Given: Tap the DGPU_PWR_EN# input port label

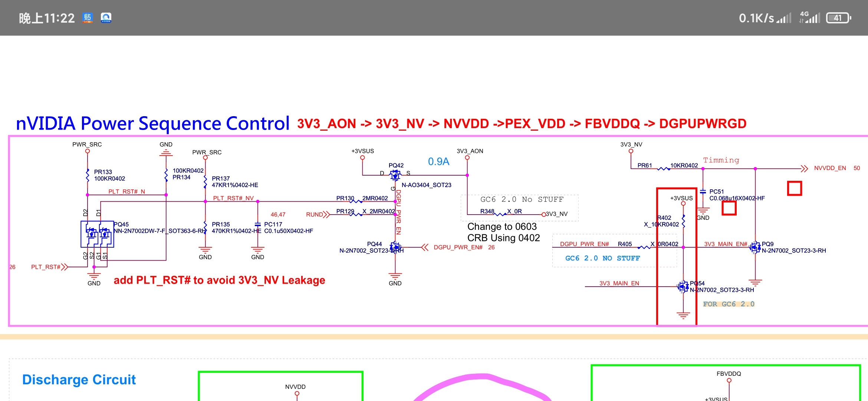Looking at the screenshot, I should point(458,247).
